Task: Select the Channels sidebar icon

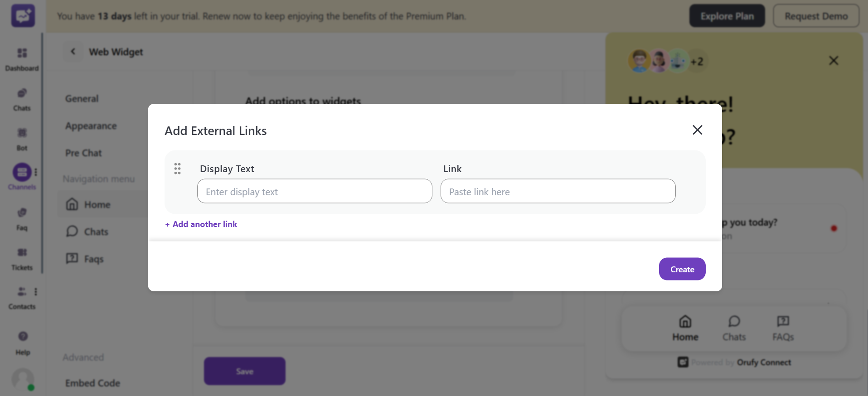Action: pyautogui.click(x=21, y=171)
